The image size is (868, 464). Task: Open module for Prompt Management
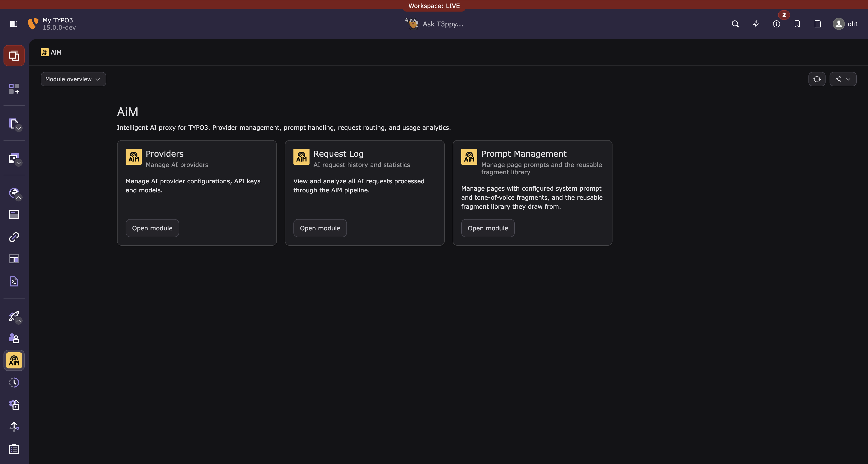488,228
